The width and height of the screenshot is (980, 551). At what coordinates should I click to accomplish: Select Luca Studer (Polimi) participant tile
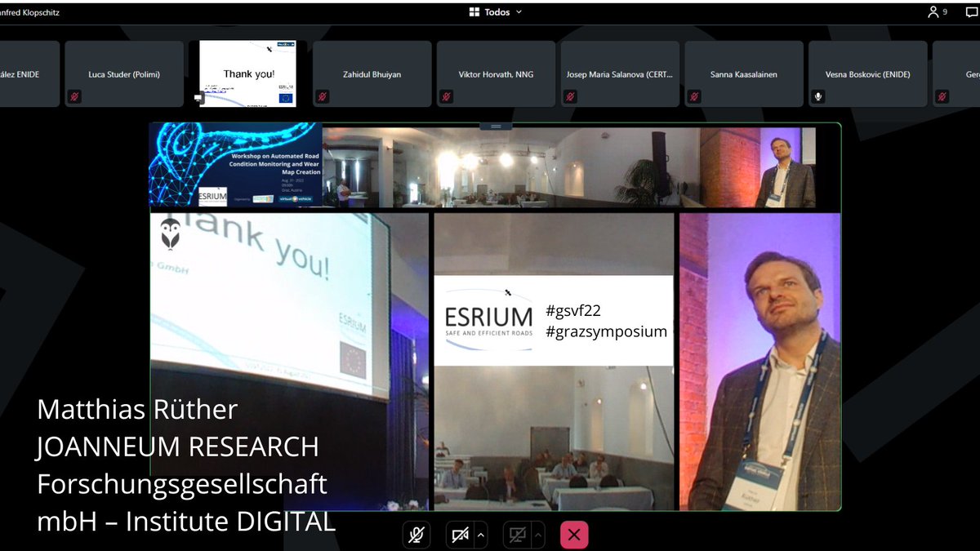coord(124,74)
